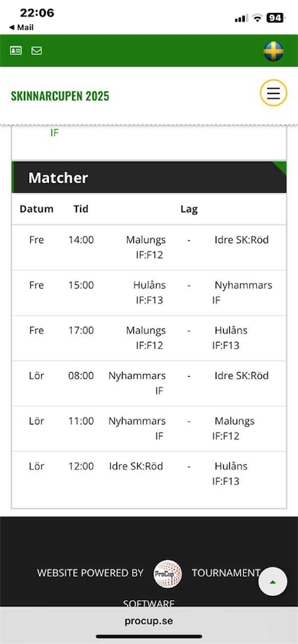
Task: Open Saturday 08:00 Nyhammars vs Idre match
Action: pos(149,383)
